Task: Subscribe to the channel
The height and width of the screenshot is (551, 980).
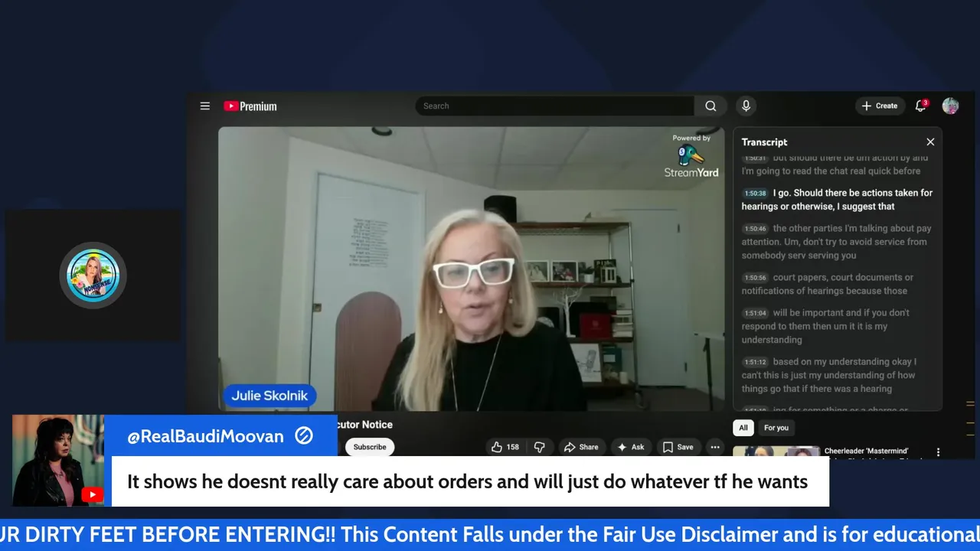Action: (x=370, y=447)
